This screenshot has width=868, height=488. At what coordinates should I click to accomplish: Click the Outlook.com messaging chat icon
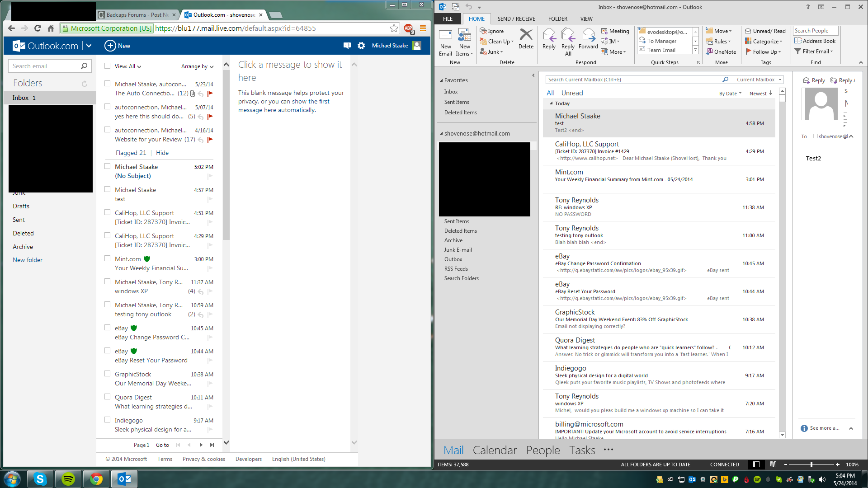point(347,46)
